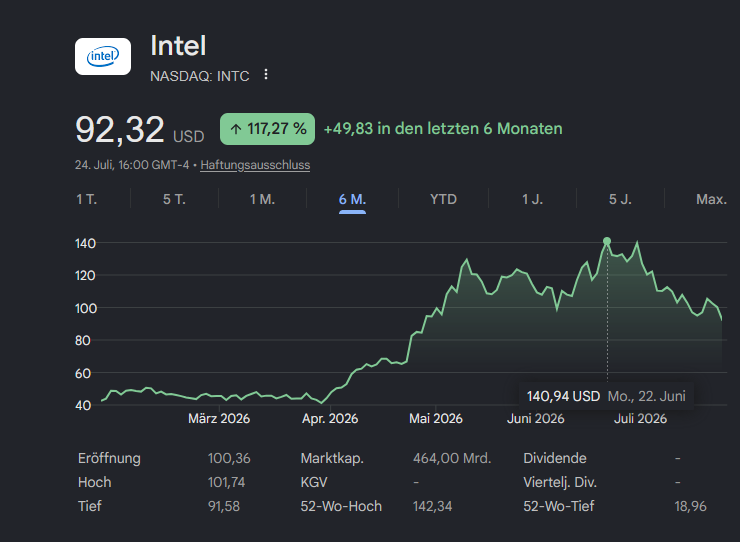740x542 pixels.
Task: Click the KGV label
Action: coord(313,483)
